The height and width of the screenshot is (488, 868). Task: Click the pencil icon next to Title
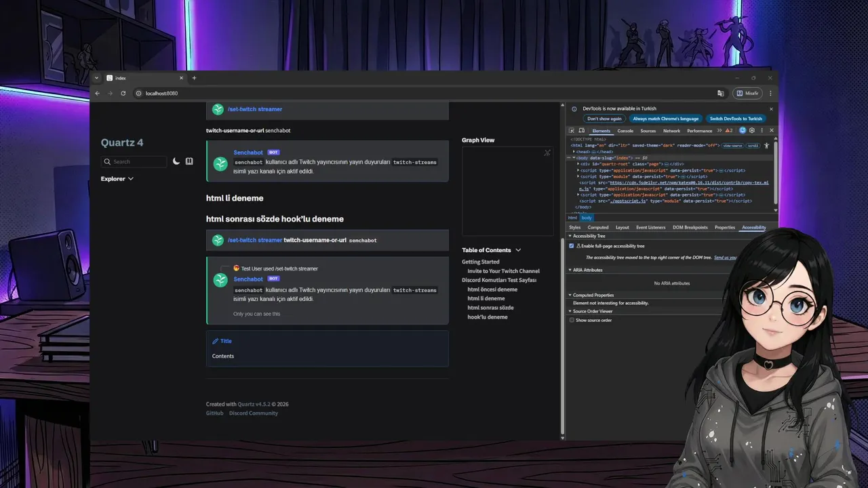(216, 342)
